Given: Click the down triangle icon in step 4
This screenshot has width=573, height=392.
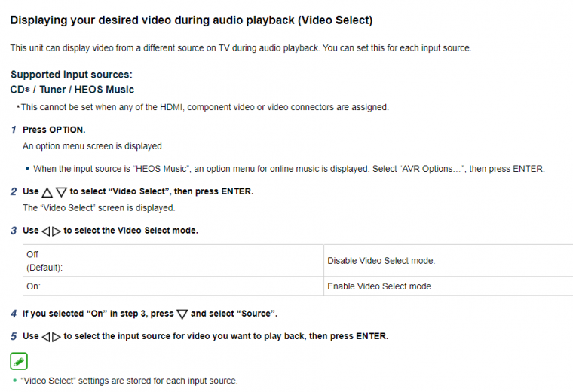Looking at the screenshot, I should click(181, 314).
